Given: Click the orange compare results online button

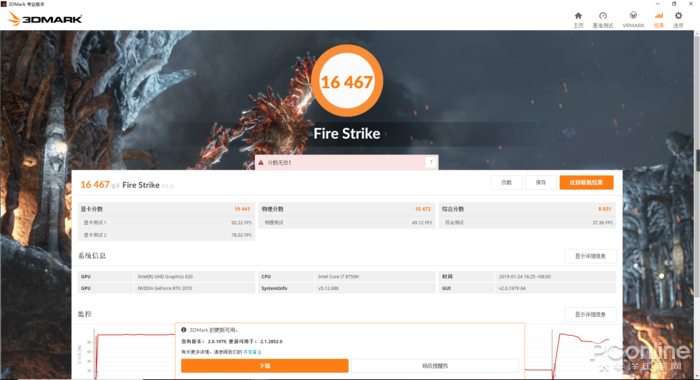Looking at the screenshot, I should [586, 182].
